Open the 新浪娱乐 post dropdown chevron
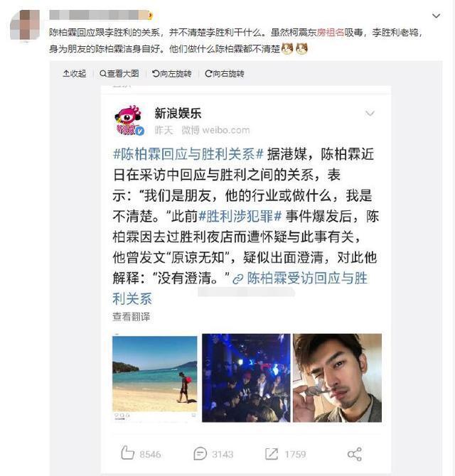Screen dimensions: 455x476 pyautogui.click(x=370, y=113)
